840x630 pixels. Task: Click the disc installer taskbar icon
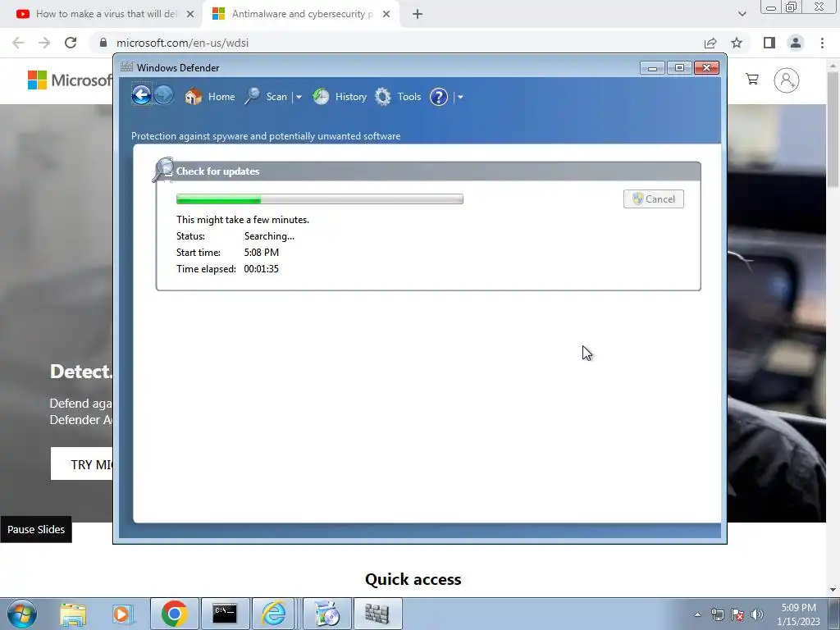click(326, 614)
